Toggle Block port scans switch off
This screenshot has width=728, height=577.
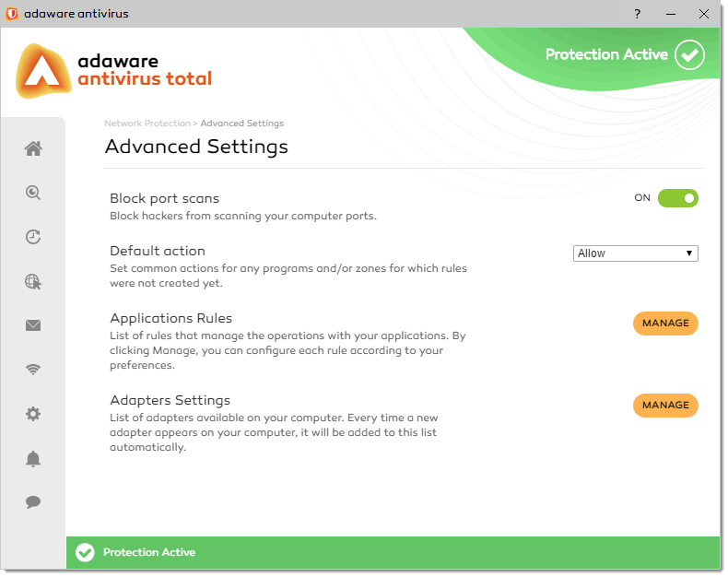(x=678, y=198)
